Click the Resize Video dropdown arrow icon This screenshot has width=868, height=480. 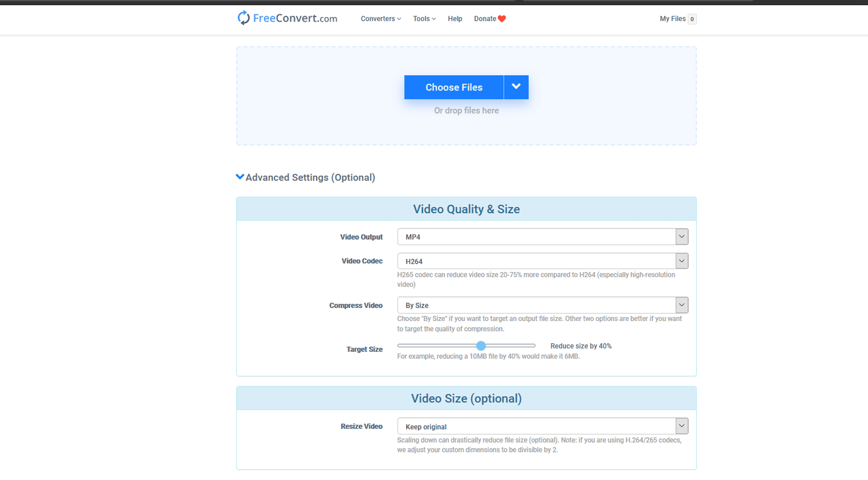pyautogui.click(x=682, y=426)
